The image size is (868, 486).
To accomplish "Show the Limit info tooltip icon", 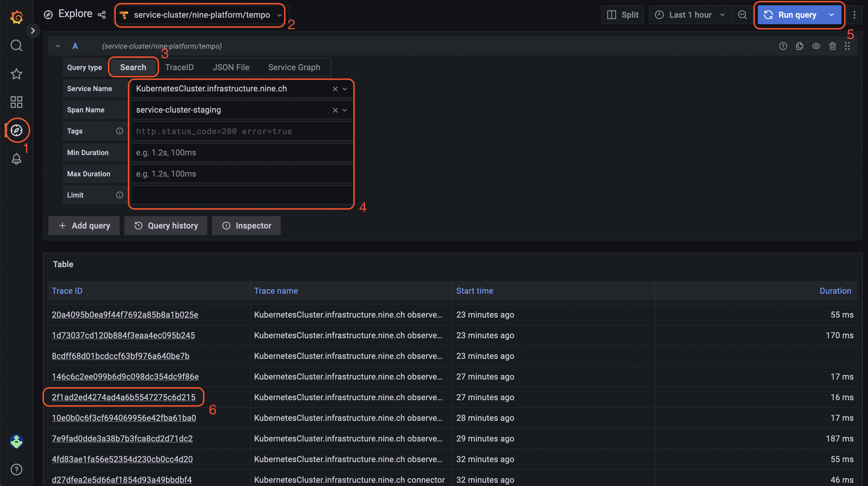I will point(119,195).
